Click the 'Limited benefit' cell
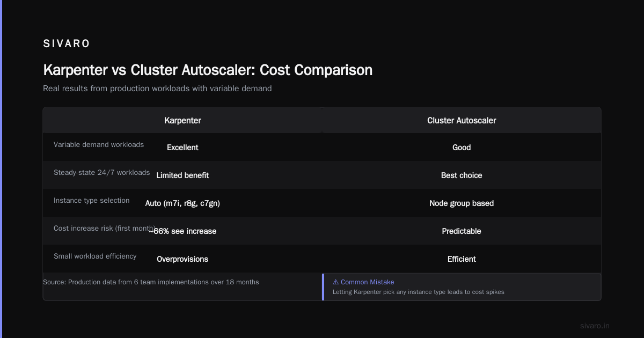644x338 pixels. pyautogui.click(x=182, y=175)
